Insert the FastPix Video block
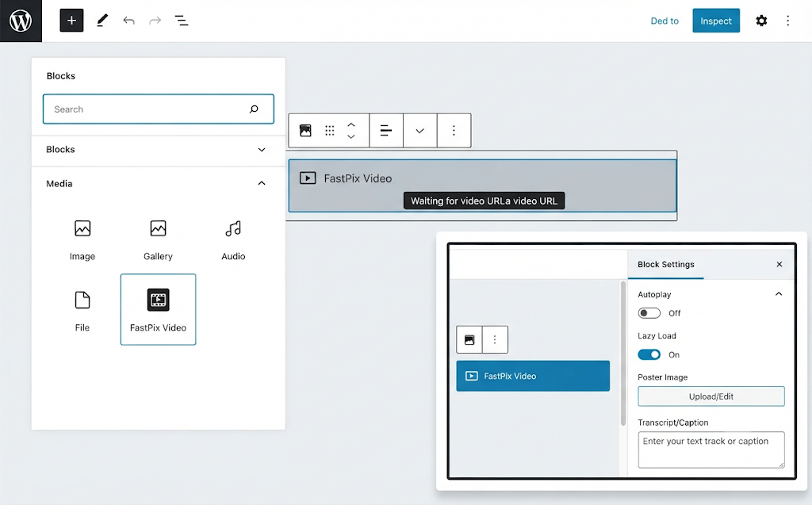 pyautogui.click(x=158, y=309)
